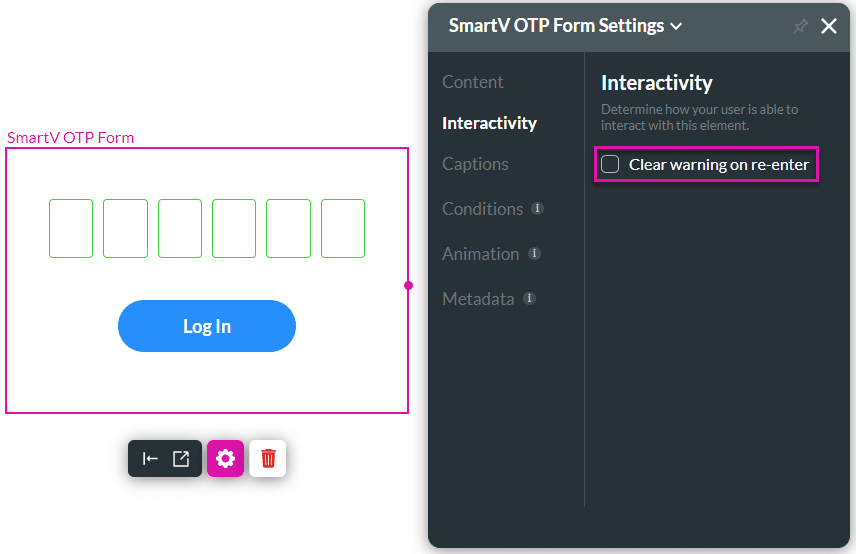The image size is (856, 554).
Task: Switch to the Captions tab
Action: 475,164
